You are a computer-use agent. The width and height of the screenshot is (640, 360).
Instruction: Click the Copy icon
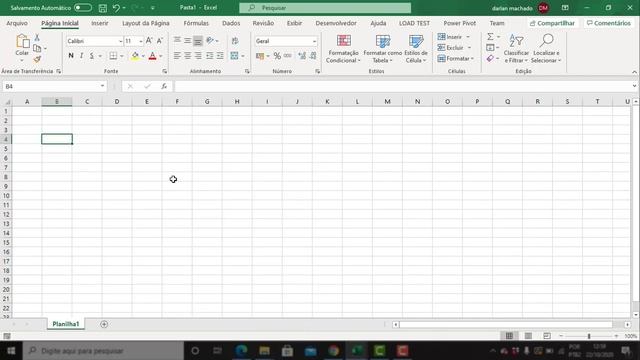[37, 48]
